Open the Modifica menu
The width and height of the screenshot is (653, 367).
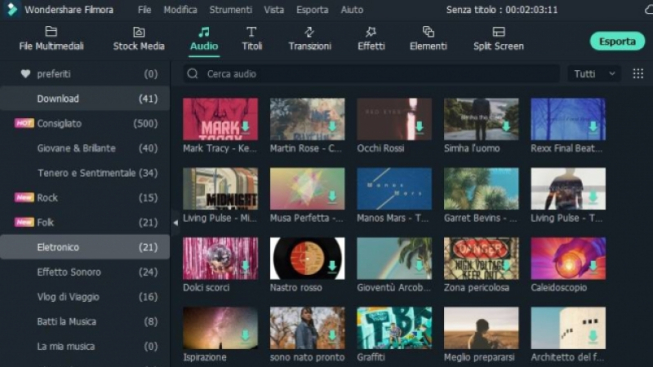click(x=180, y=10)
